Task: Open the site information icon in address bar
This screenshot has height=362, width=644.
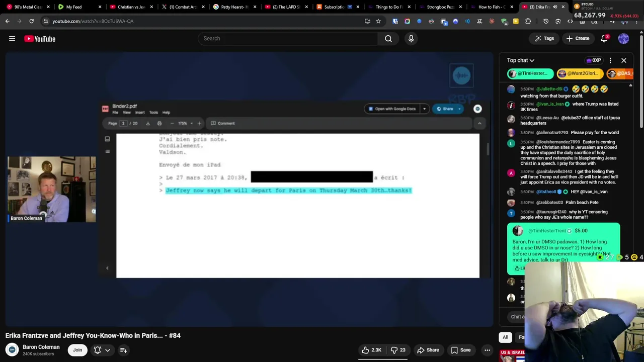Action: pos(46,21)
